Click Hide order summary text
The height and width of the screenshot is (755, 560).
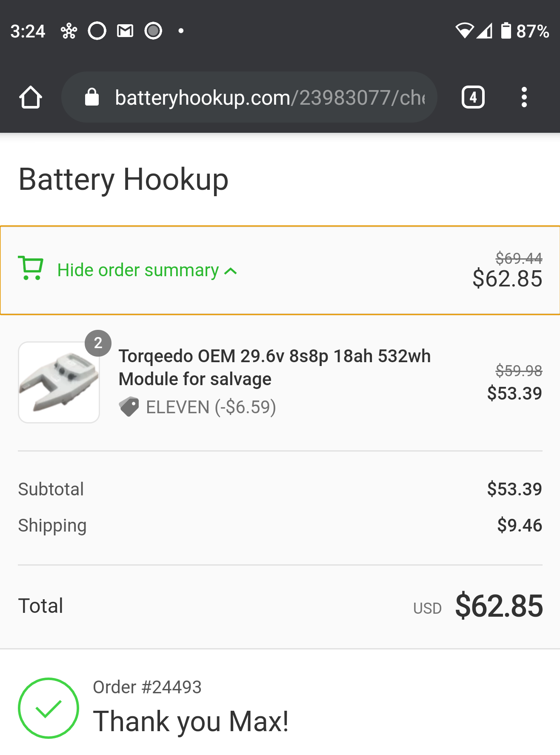138,270
